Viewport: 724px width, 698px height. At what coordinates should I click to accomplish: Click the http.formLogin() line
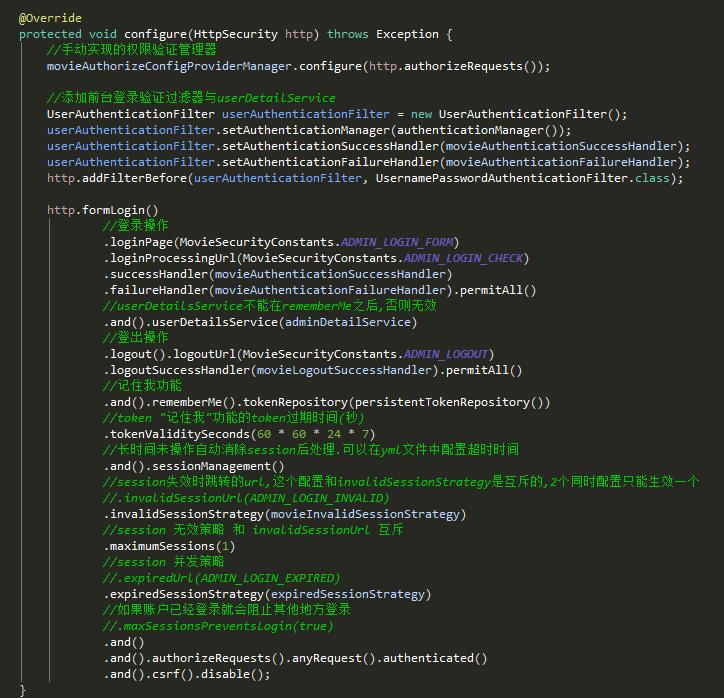103,210
